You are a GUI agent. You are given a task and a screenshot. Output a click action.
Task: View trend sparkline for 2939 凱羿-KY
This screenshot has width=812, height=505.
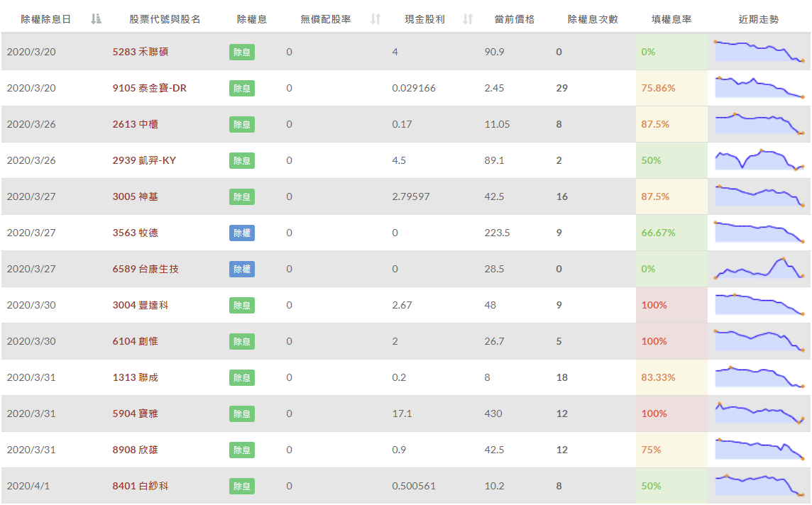759,160
